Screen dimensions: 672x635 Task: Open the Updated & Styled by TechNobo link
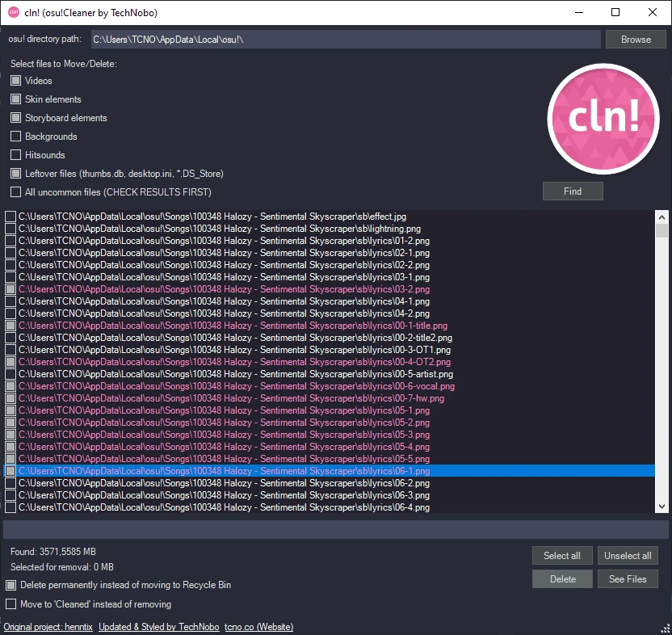(158, 627)
